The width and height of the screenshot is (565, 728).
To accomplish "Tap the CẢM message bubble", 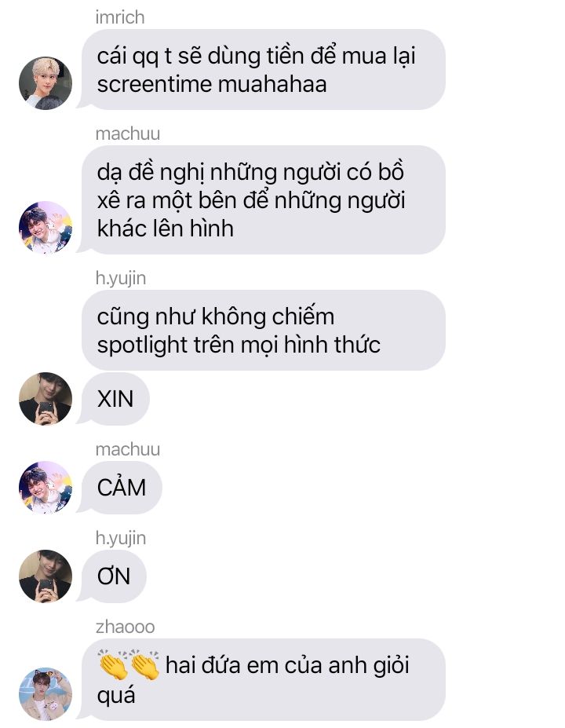I will pos(121,487).
